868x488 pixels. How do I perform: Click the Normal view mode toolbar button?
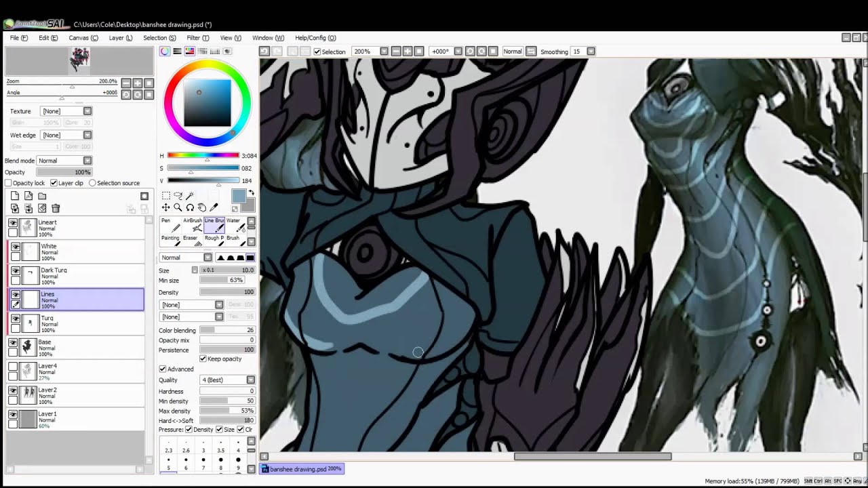513,52
